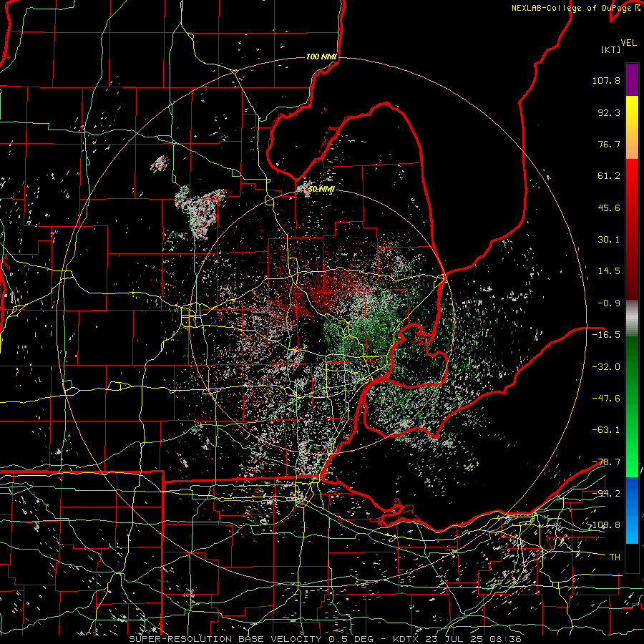Select the 61.2 legend value
Viewport: 644px width, 644px height.
coord(609,176)
